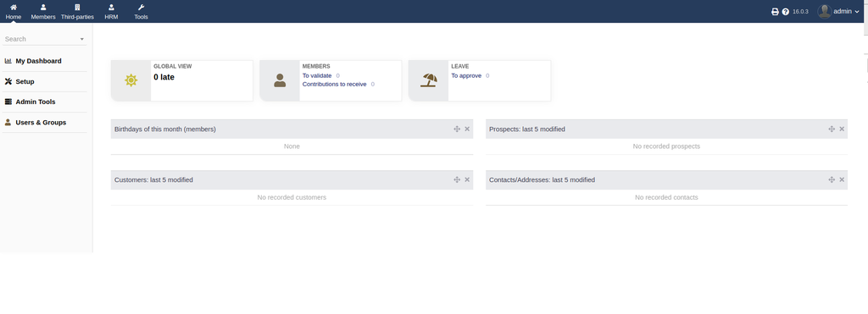Open Admin Tools in sidebar
This screenshot has width=868, height=314.
coord(36,102)
